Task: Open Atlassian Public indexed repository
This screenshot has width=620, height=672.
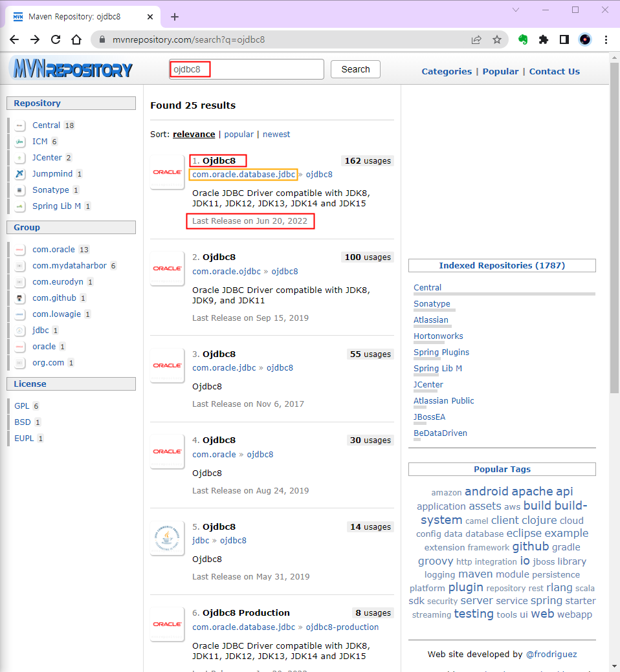Action: click(444, 401)
